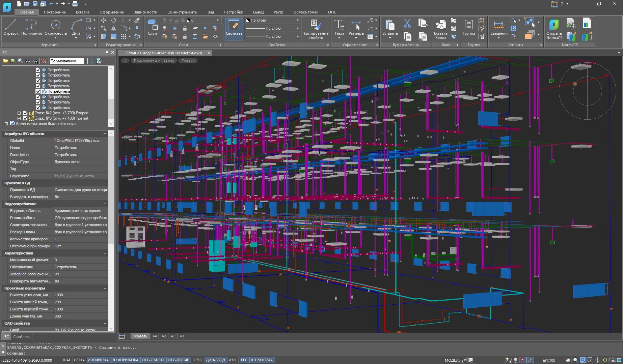Collapse the Проектные параметры section
Image resolution: width=623 pixels, height=364 pixels.
click(x=105, y=288)
